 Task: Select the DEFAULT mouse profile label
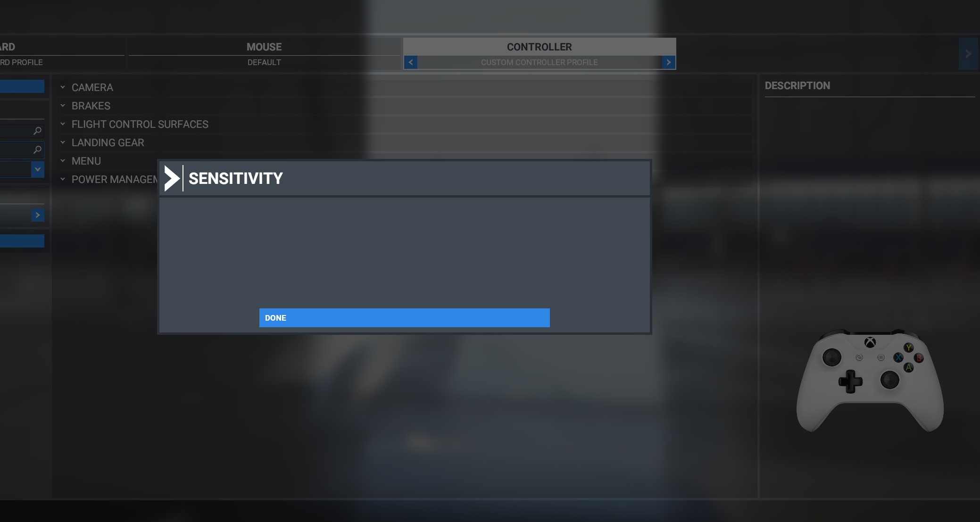click(x=264, y=62)
